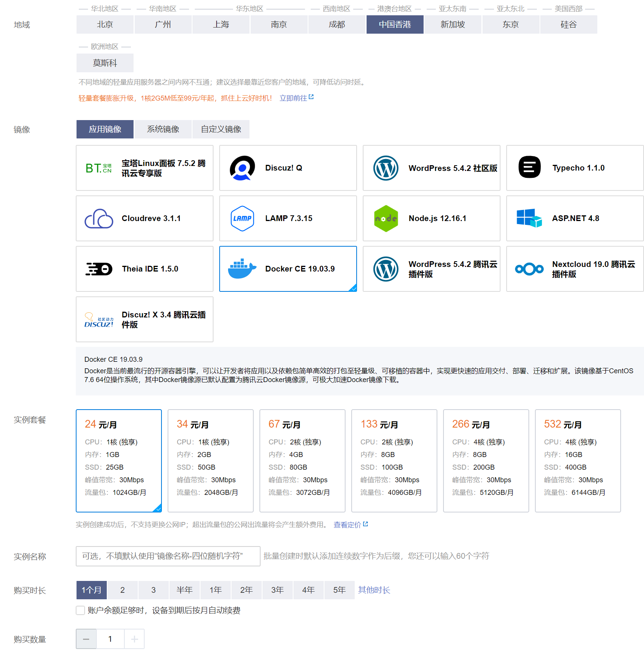Switch to the 系统镜像 tab

(x=163, y=129)
